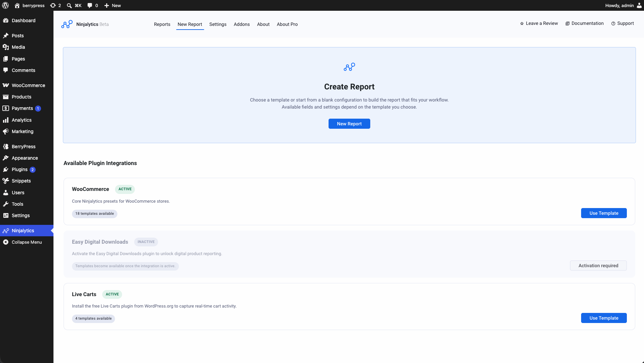Switch to the Reports tab
644x363 pixels.
click(162, 24)
